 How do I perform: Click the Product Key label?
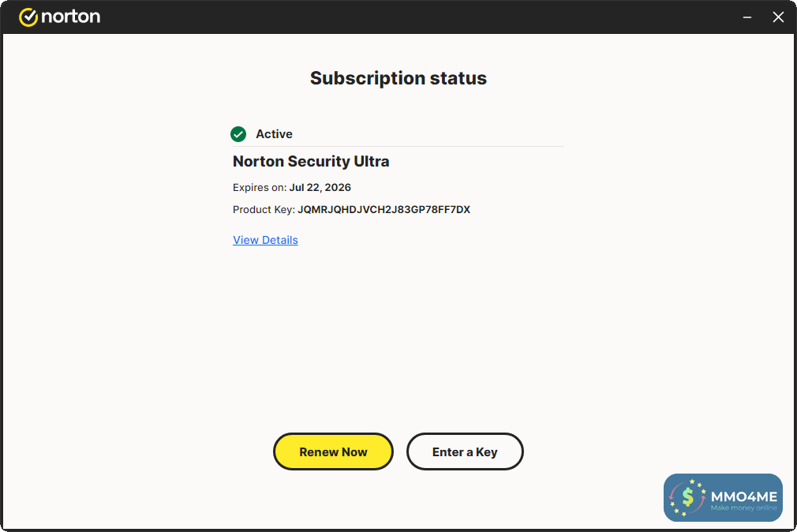tap(264, 210)
